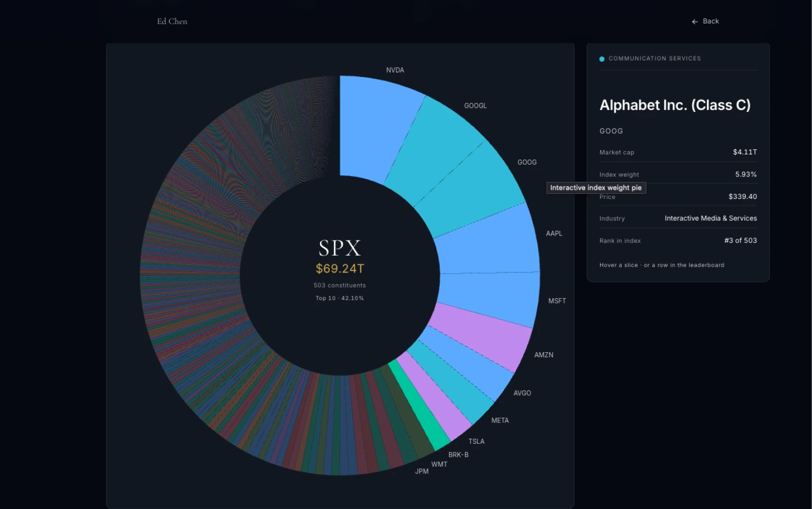Click the GOOG ticker in details panel
The width and height of the screenshot is (812, 509).
(x=611, y=131)
